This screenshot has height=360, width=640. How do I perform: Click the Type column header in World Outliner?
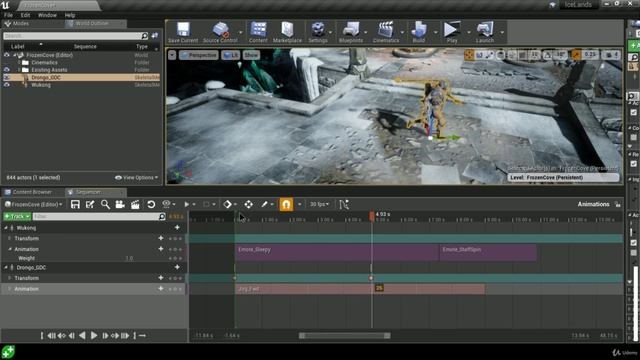point(142,47)
